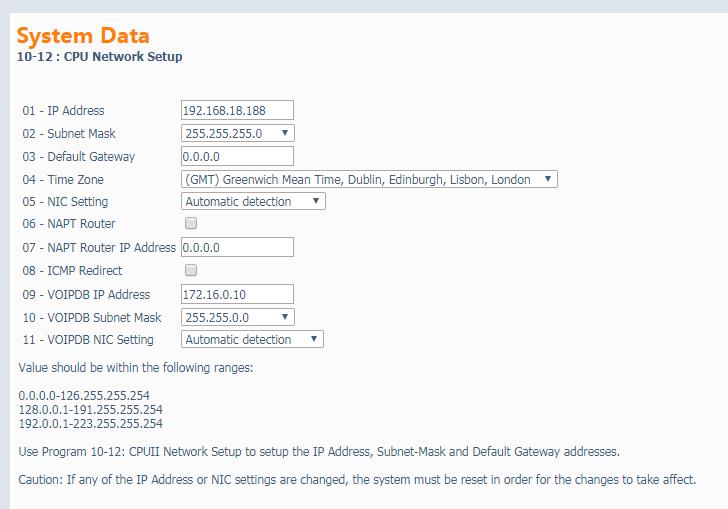Viewport: 728px width, 509px height.
Task: Open the VOIPDB Subnet Mask dropdown
Action: 238,317
